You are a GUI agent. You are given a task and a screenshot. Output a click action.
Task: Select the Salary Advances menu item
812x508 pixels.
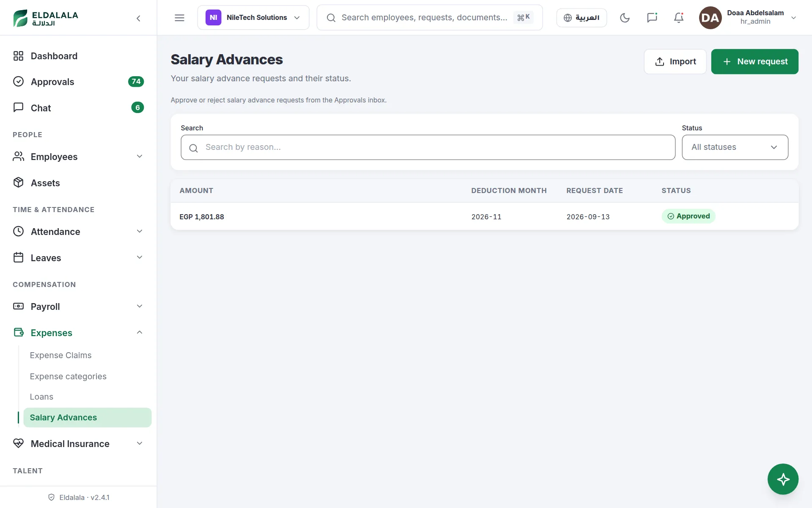[x=87, y=417]
